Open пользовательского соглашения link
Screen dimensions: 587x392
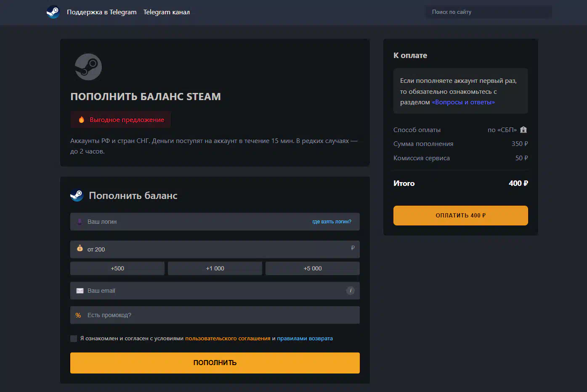click(228, 339)
